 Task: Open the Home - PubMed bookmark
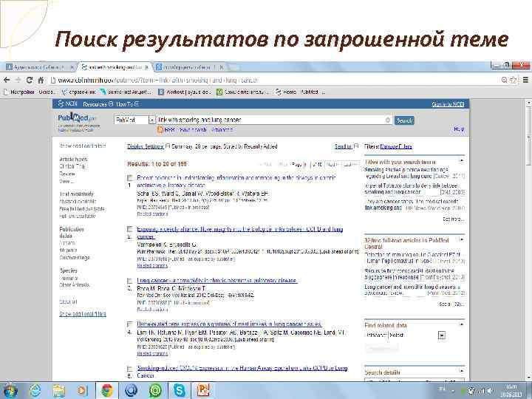pyautogui.click(x=300, y=92)
